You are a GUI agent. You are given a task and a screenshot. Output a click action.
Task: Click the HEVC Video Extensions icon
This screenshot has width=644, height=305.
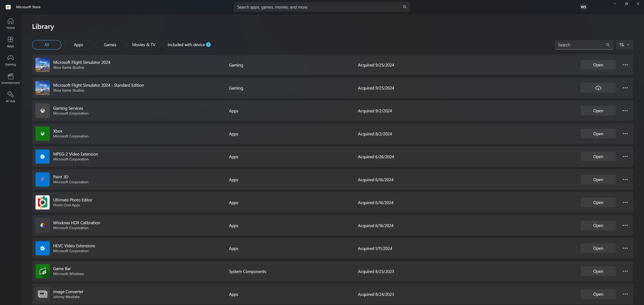[43, 248]
